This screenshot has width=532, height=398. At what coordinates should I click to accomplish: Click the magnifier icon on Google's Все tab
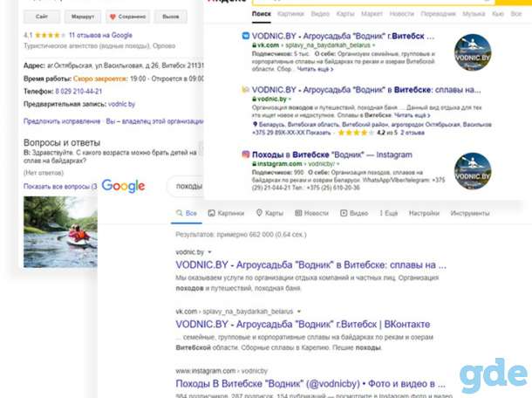click(x=180, y=213)
